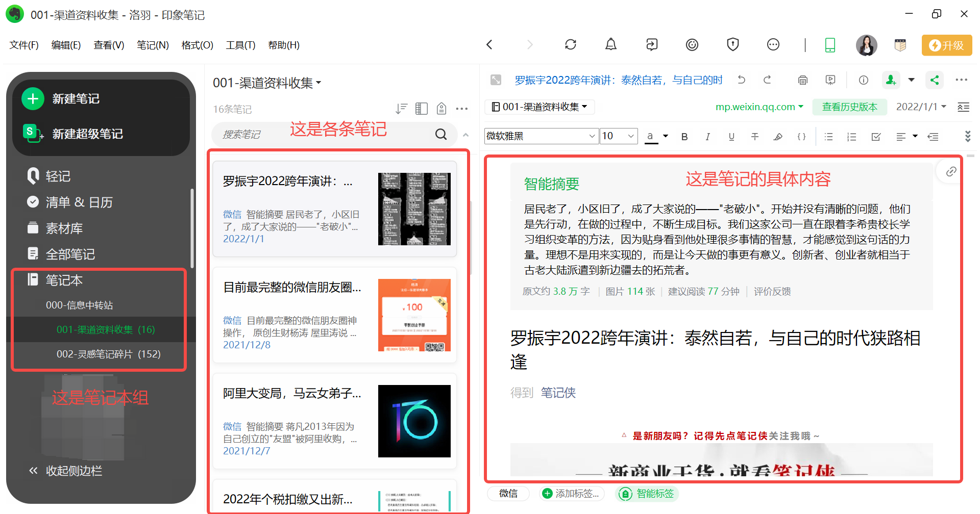This screenshot has height=514, width=980.
Task: Go back with the left arrow
Action: click(489, 45)
